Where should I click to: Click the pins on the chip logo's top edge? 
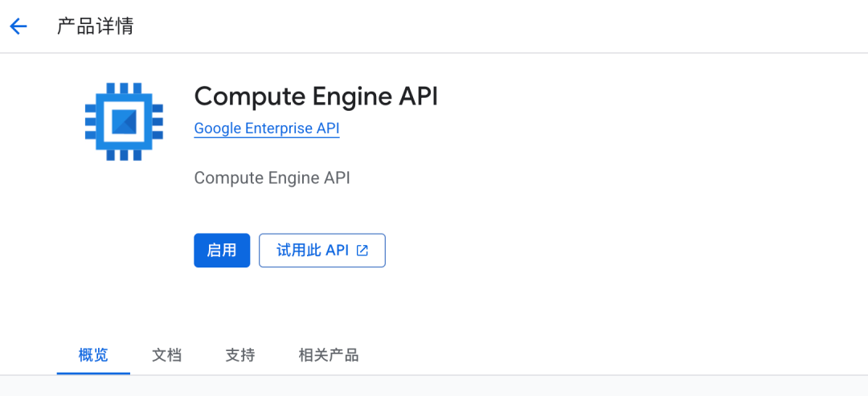(x=124, y=88)
